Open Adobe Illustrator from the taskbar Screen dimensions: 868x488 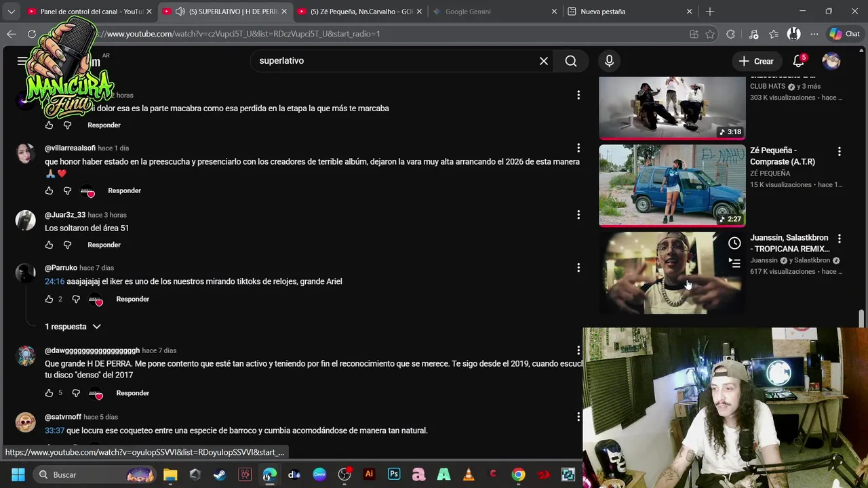pyautogui.click(x=369, y=474)
